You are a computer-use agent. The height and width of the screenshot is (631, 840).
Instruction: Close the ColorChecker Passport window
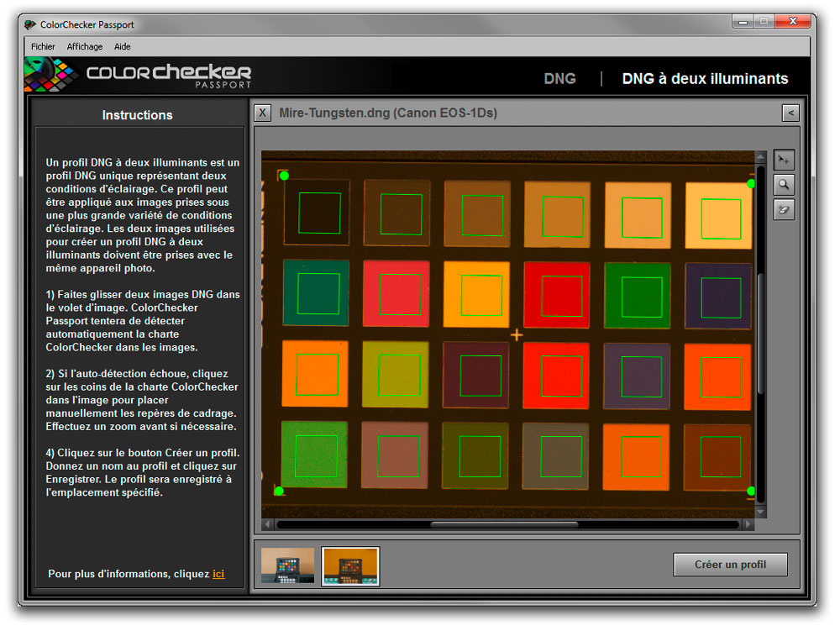[793, 22]
